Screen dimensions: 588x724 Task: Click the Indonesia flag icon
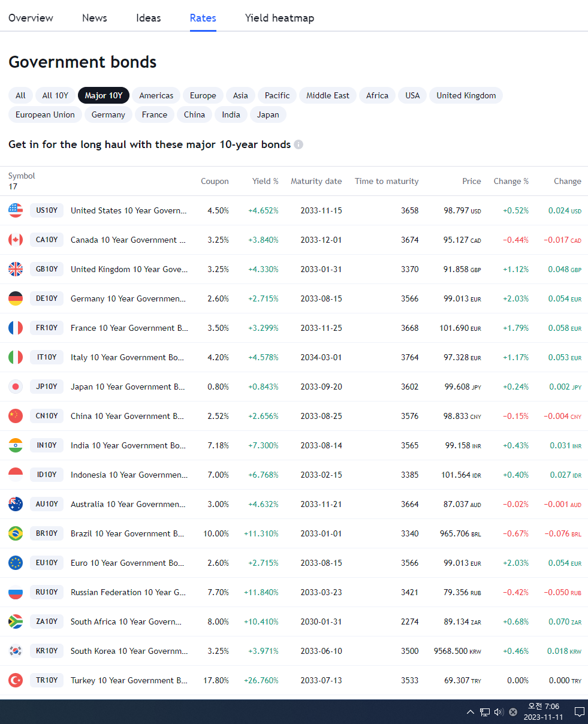[16, 475]
